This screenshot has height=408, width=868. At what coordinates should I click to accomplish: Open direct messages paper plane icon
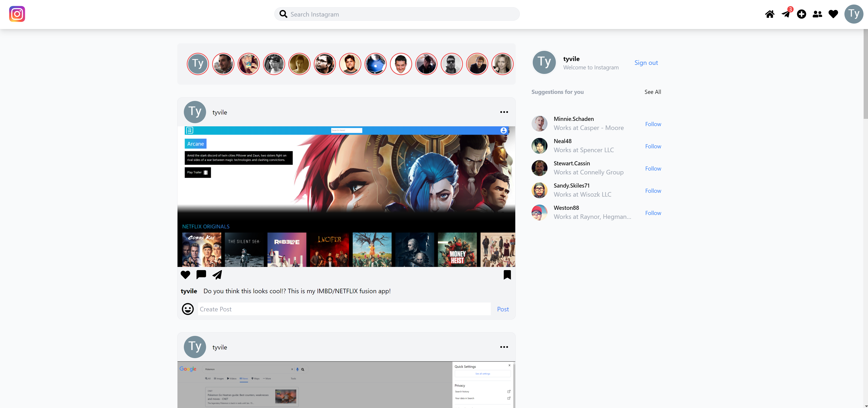pos(785,14)
